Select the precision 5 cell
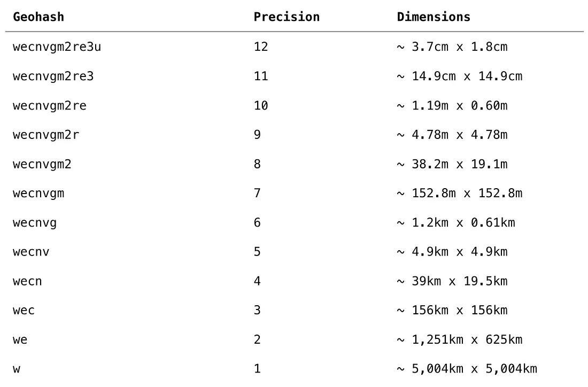The image size is (588, 387). [257, 252]
